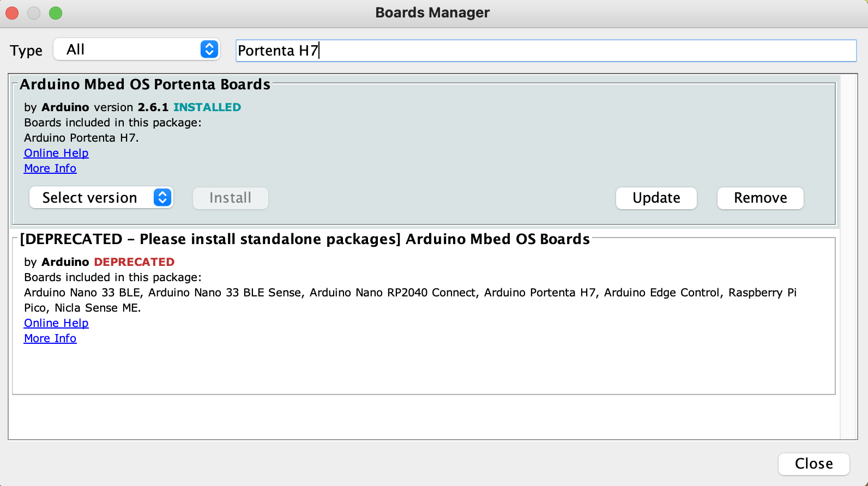The height and width of the screenshot is (486, 868).
Task: Open Online Help for Mbed OS Portenta Boards
Action: click(x=56, y=153)
